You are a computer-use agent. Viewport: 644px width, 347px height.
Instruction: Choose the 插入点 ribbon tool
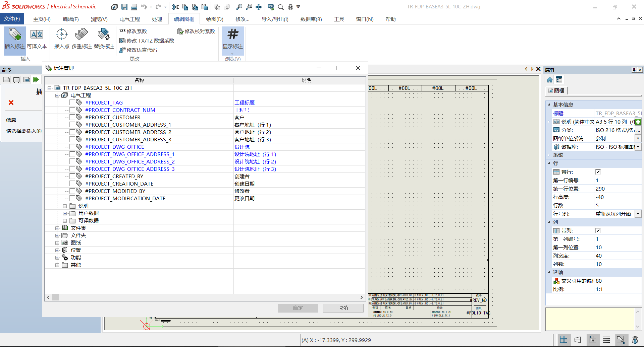pyautogui.click(x=62, y=39)
